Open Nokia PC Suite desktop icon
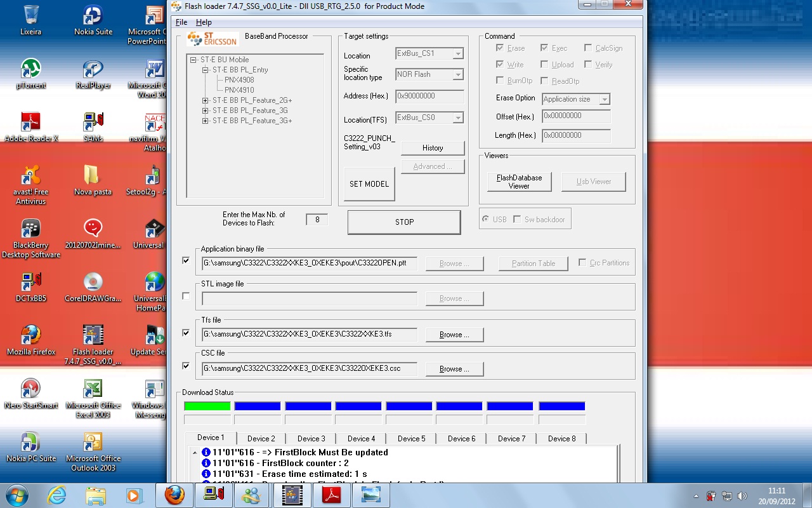This screenshot has width=812, height=508. coord(30,447)
